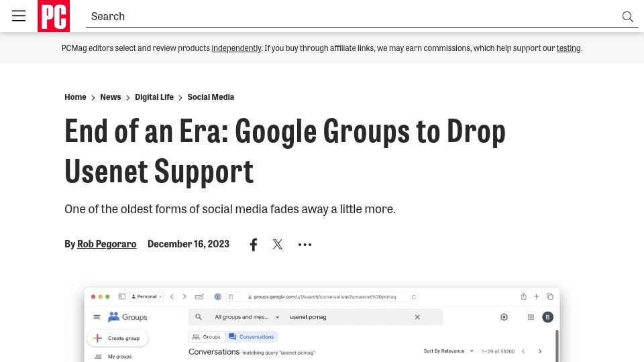
Task: Share the article on Facebook
Action: [x=254, y=245]
